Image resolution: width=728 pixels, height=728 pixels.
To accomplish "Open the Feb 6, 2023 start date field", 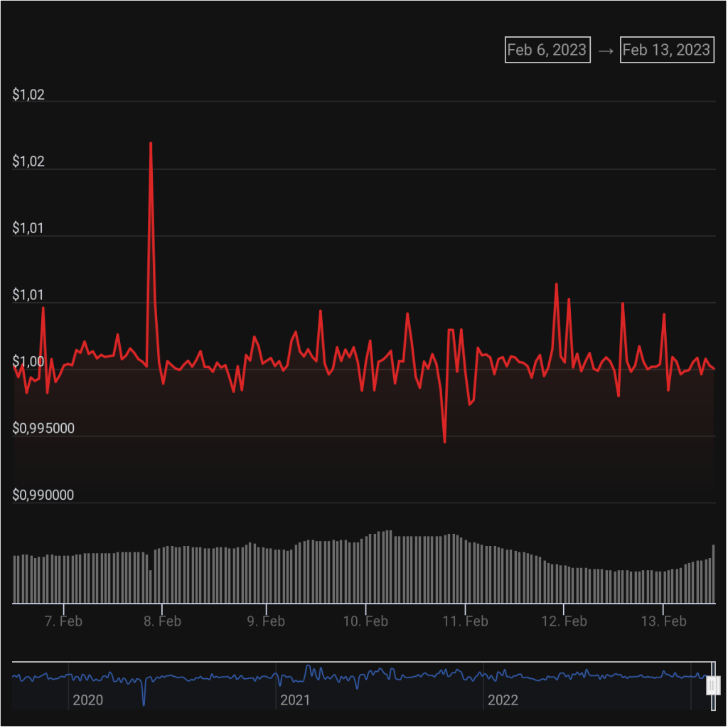I will point(547,50).
